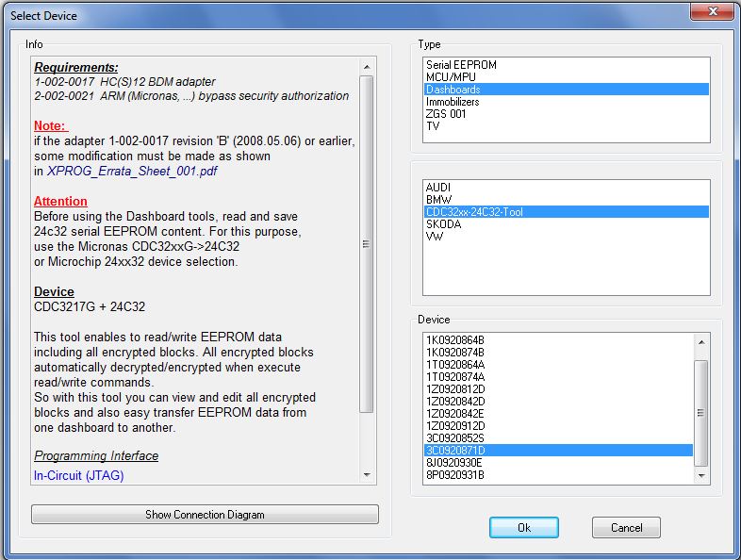The height and width of the screenshot is (560, 741).
Task: Close the Select Device dialog
Action: coord(713,11)
